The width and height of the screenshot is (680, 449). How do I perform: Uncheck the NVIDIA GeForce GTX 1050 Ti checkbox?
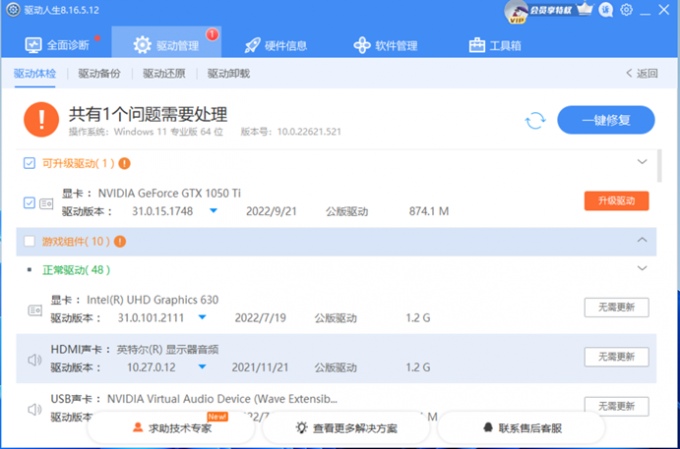tap(29, 203)
